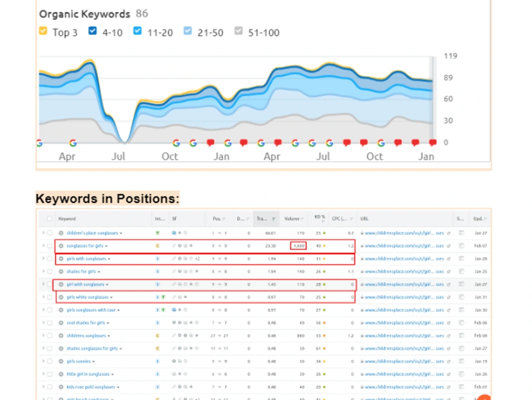Click add-keyword circle icon for 'sunglasses for girls'
Viewport: 532px width, 400px height.
tap(61, 246)
